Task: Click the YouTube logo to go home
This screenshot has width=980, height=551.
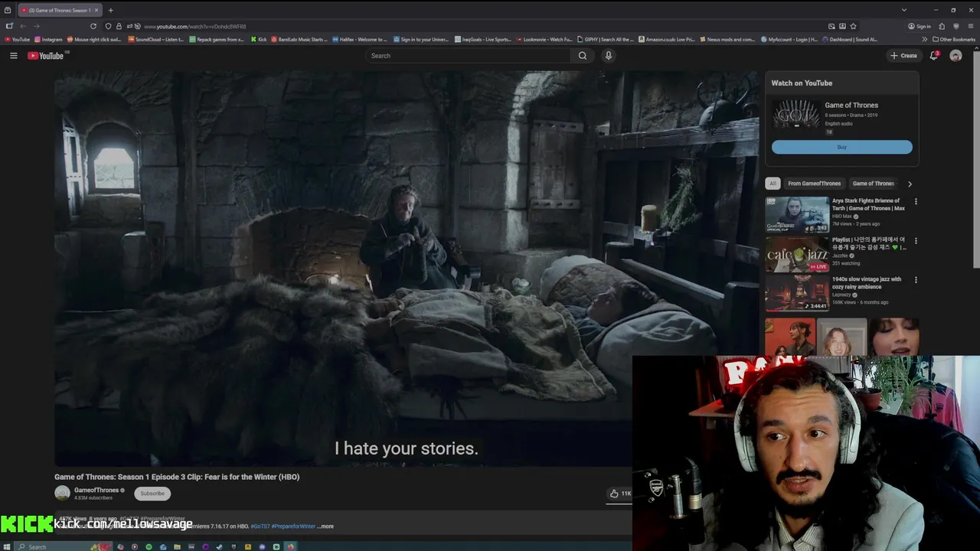Action: (x=46, y=56)
